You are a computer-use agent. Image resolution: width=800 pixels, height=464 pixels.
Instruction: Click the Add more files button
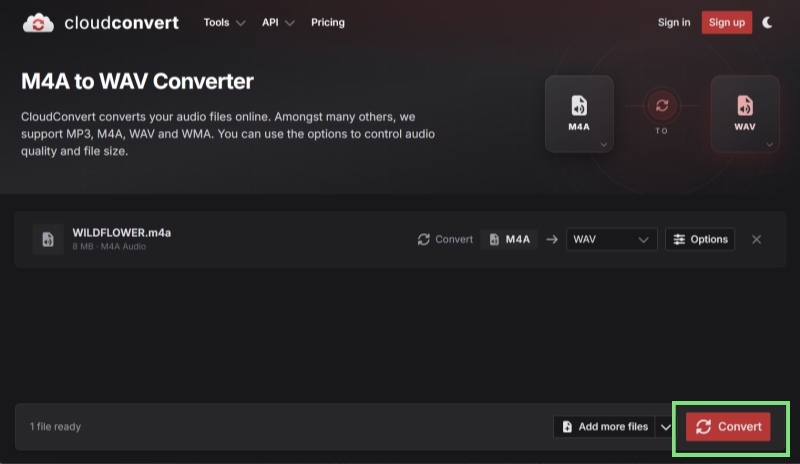click(605, 427)
